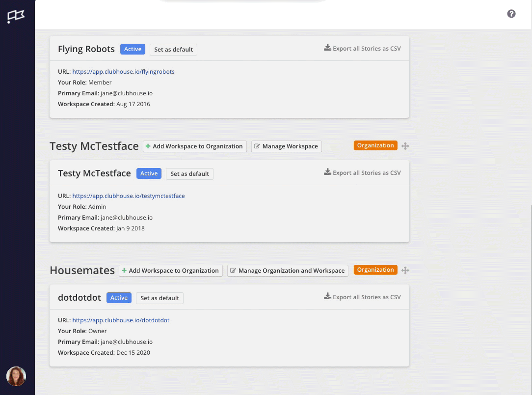Click Organization badge beside Testy McTestface

point(375,145)
